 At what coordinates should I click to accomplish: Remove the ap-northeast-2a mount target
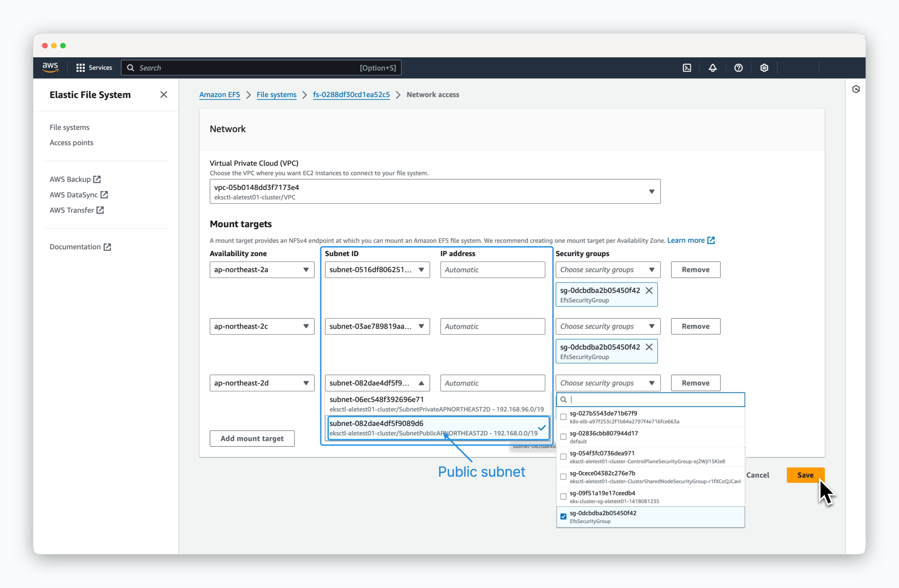(695, 270)
